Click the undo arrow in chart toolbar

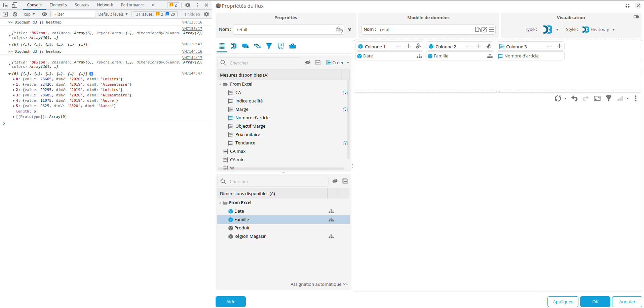pyautogui.click(x=574, y=98)
